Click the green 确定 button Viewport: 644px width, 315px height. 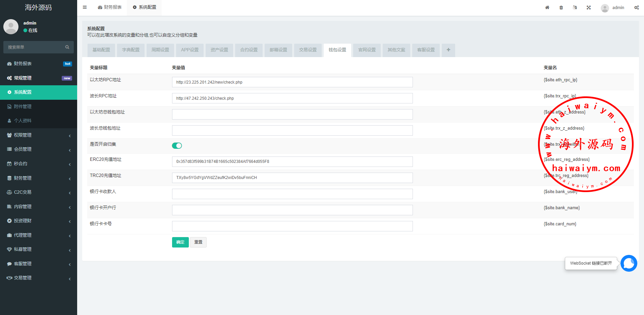pyautogui.click(x=180, y=242)
